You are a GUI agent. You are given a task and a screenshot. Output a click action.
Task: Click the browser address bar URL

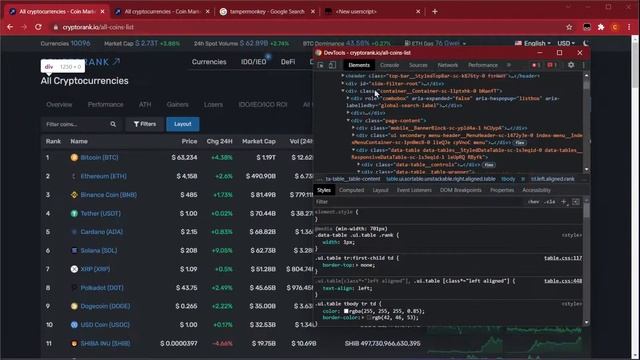[98, 27]
